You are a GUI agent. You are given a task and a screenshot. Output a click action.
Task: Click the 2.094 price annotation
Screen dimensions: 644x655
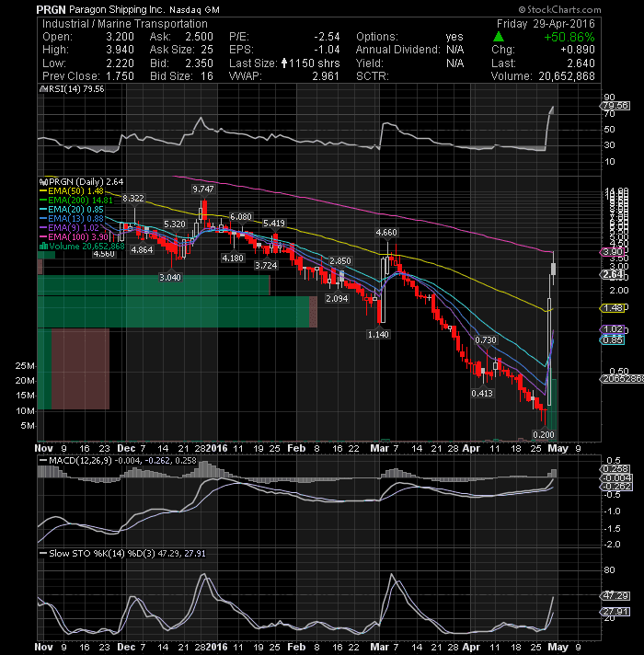337,298
